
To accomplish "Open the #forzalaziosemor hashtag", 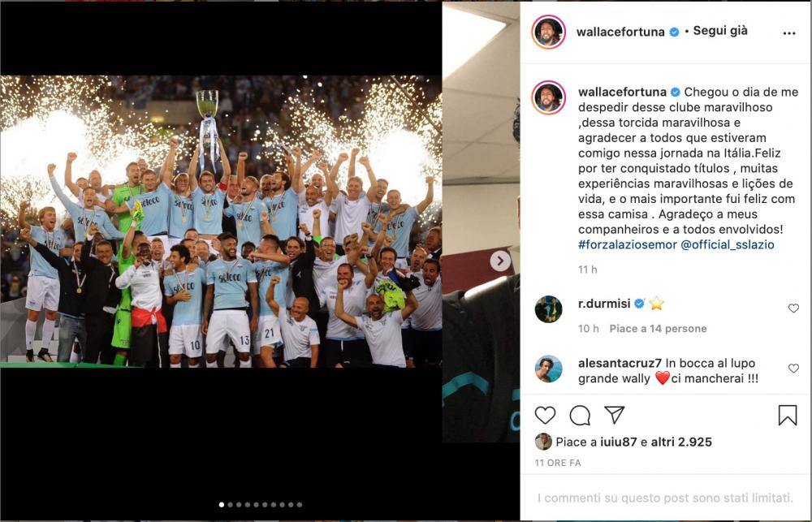I will [x=627, y=244].
